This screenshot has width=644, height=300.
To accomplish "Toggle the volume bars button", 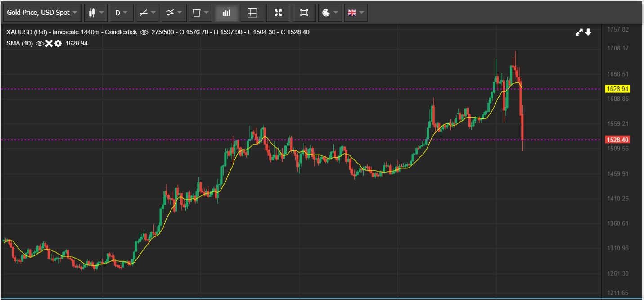I will coord(226,13).
